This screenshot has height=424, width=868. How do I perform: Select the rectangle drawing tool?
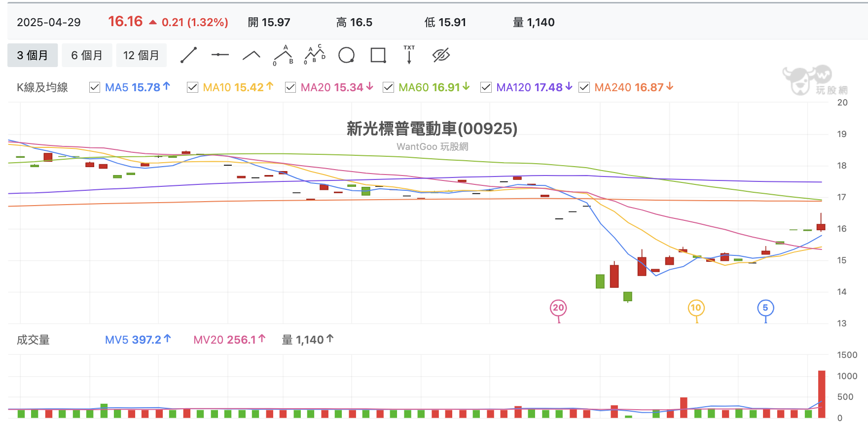tap(378, 55)
